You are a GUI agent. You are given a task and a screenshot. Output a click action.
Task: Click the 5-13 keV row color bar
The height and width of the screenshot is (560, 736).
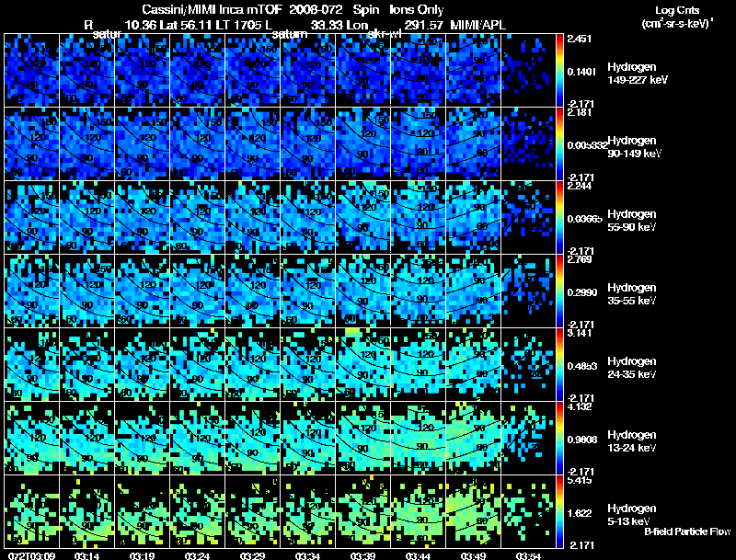[x=559, y=511]
